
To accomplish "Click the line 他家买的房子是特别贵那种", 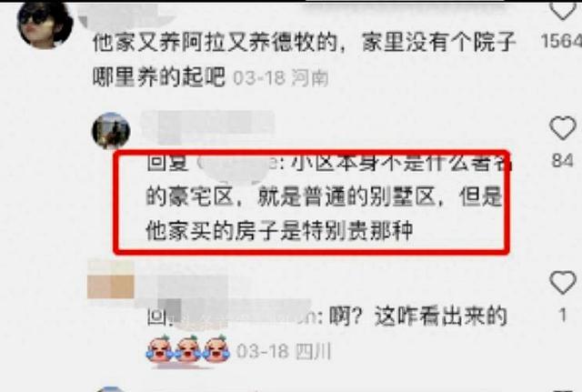I will coord(279,231).
